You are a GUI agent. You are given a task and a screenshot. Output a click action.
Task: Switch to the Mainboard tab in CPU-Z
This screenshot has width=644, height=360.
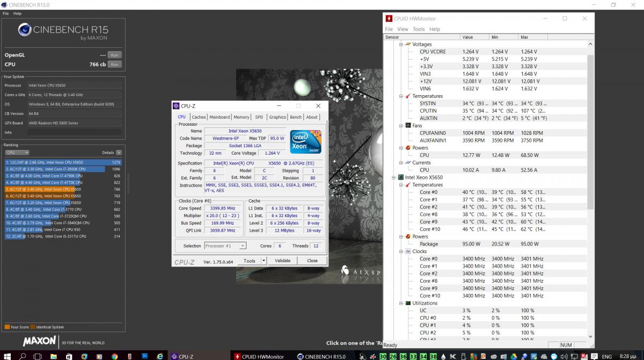(x=219, y=117)
